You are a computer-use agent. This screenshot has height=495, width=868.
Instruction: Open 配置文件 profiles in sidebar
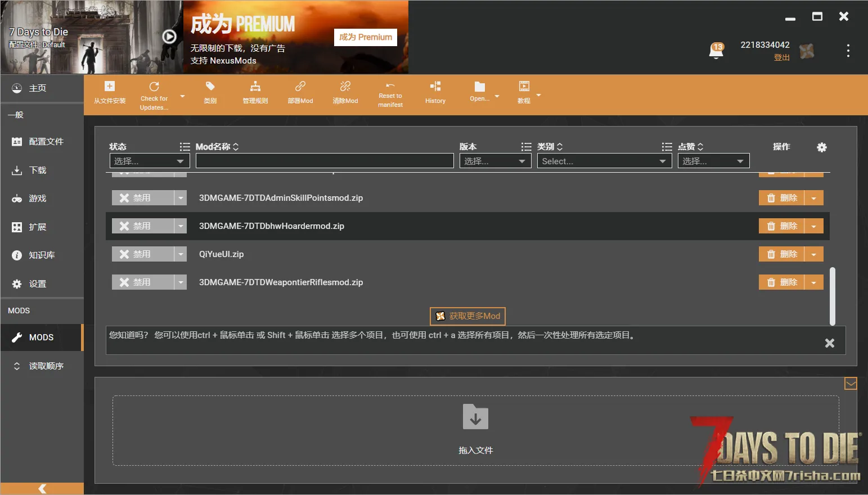42,142
